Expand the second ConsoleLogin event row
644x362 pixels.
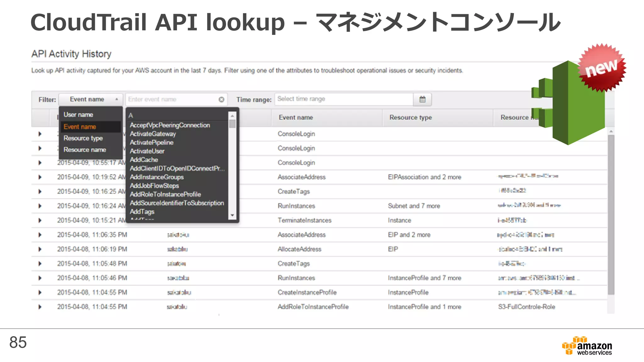pyautogui.click(x=40, y=148)
